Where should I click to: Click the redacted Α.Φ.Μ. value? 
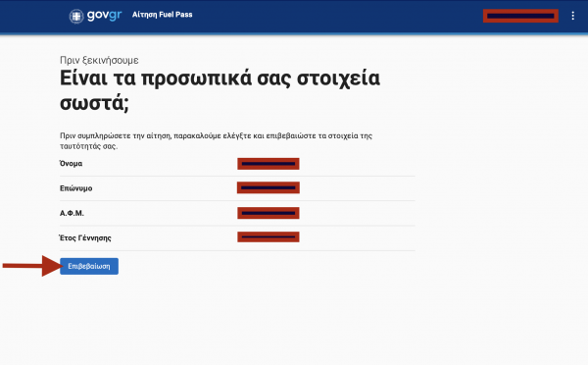click(269, 213)
